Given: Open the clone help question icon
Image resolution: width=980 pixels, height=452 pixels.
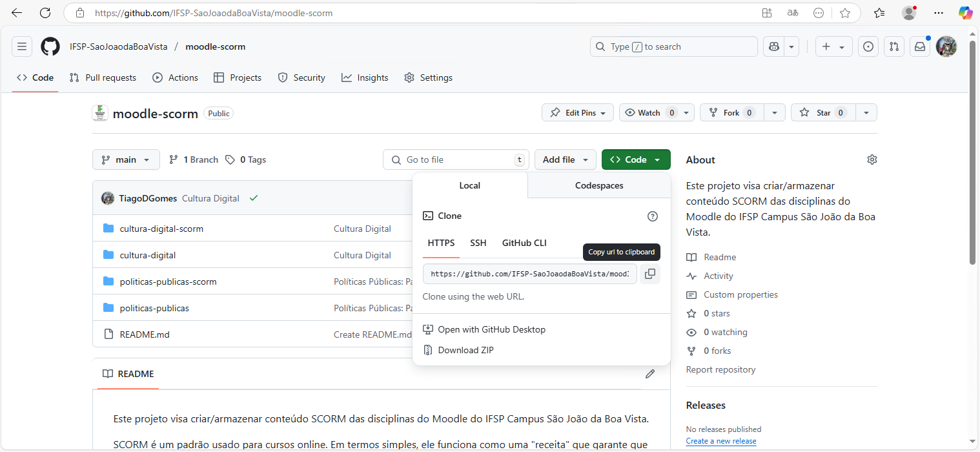Looking at the screenshot, I should click(x=653, y=216).
